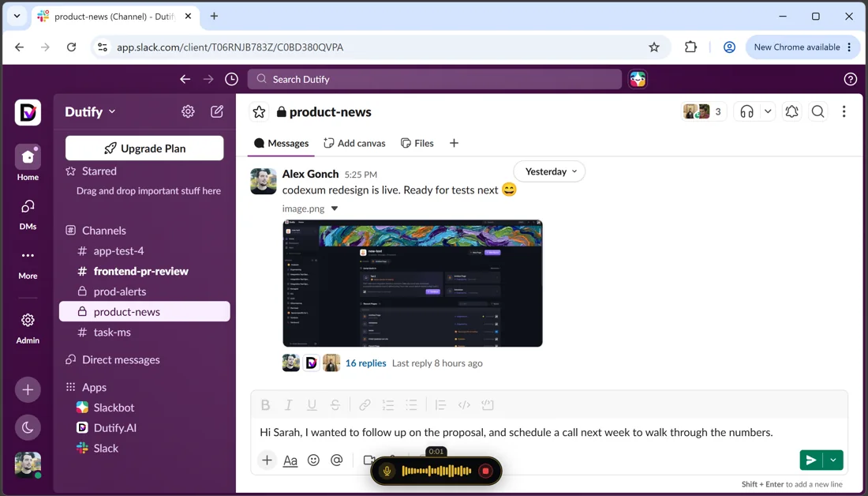The width and height of the screenshot is (868, 496).
Task: Add a new tab with plus icon
Action: [x=454, y=143]
